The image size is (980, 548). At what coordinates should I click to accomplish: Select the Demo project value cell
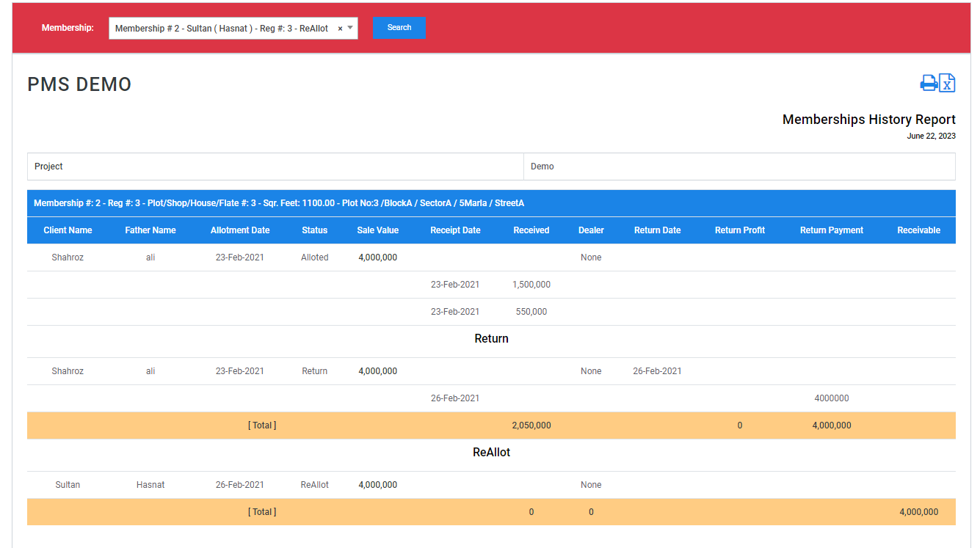(x=740, y=167)
